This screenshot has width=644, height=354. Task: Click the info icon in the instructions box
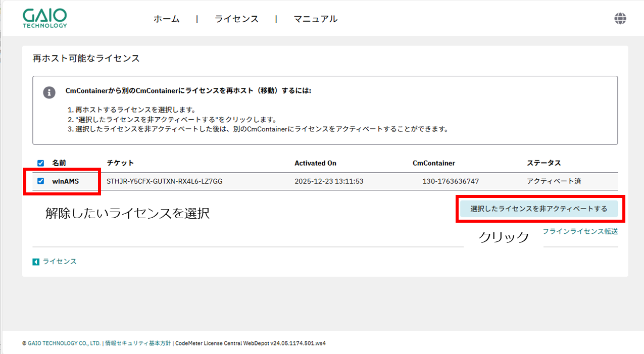point(49,92)
